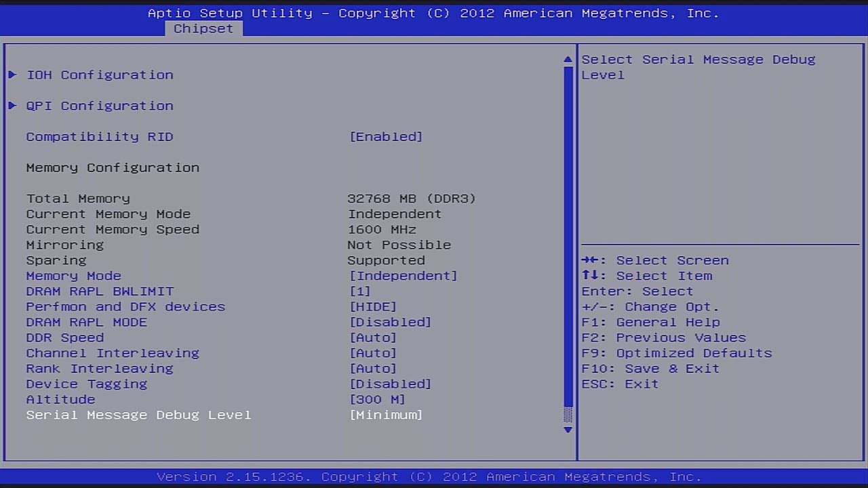Viewport: 868px width, 488px height.
Task: Toggle DRAM RAPL MODE Disabled value
Action: pos(390,322)
